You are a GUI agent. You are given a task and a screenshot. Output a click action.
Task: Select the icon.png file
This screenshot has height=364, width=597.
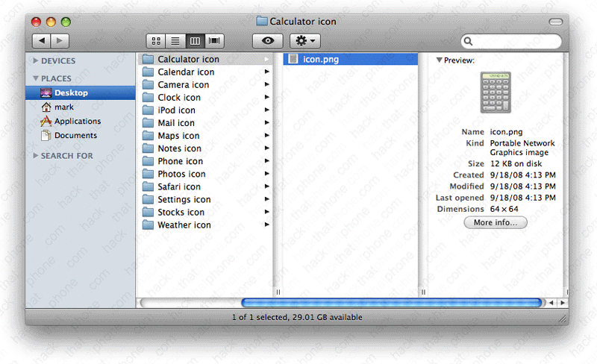pos(320,59)
